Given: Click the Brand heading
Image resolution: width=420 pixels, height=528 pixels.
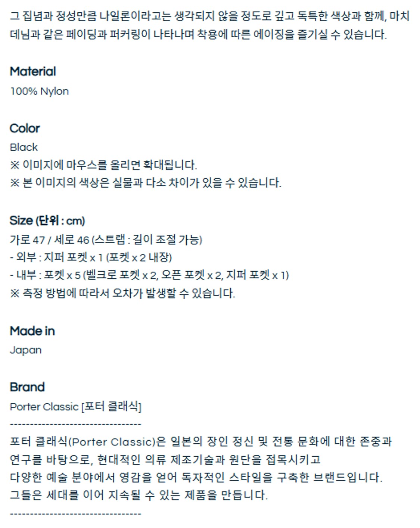Looking at the screenshot, I should click(x=27, y=387).
